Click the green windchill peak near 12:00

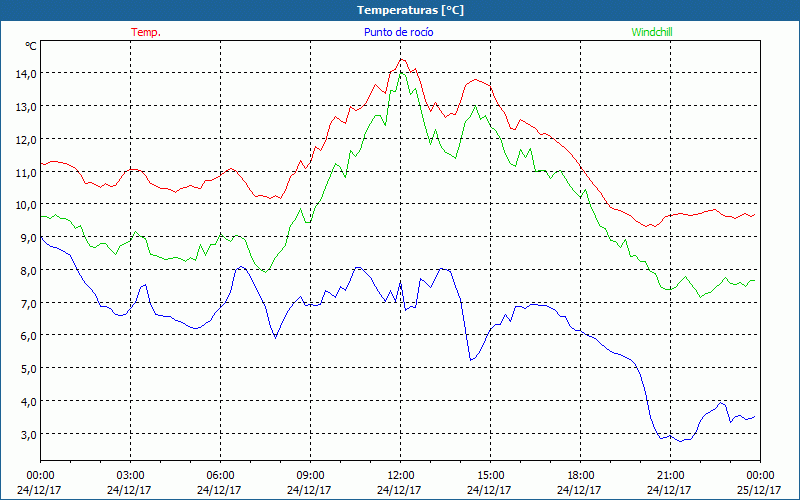(401, 73)
